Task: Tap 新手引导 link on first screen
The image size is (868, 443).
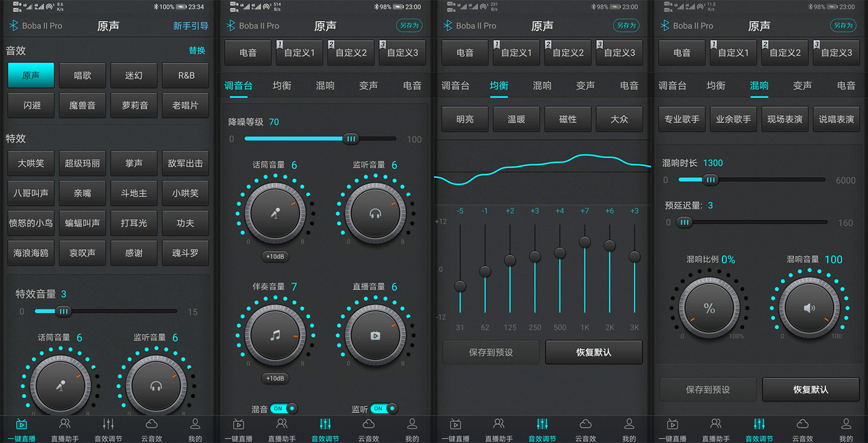Action: pos(190,26)
